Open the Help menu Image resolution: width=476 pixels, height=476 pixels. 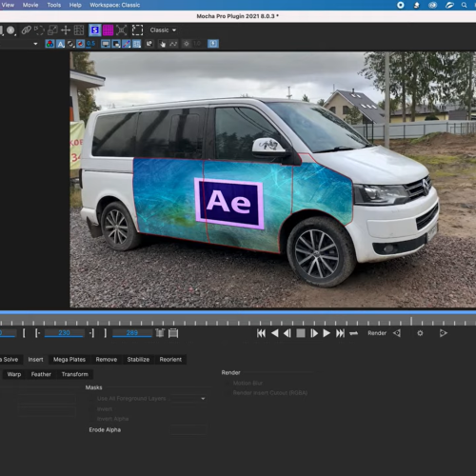pyautogui.click(x=75, y=5)
